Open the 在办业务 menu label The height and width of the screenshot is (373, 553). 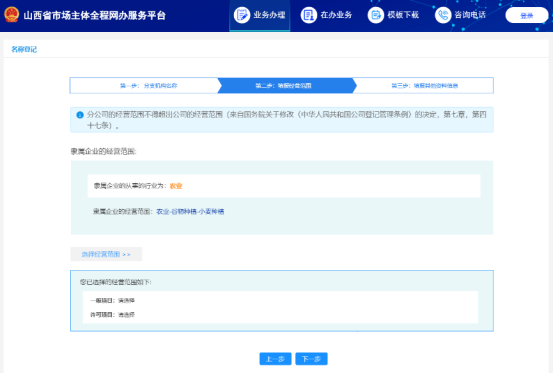tap(336, 15)
